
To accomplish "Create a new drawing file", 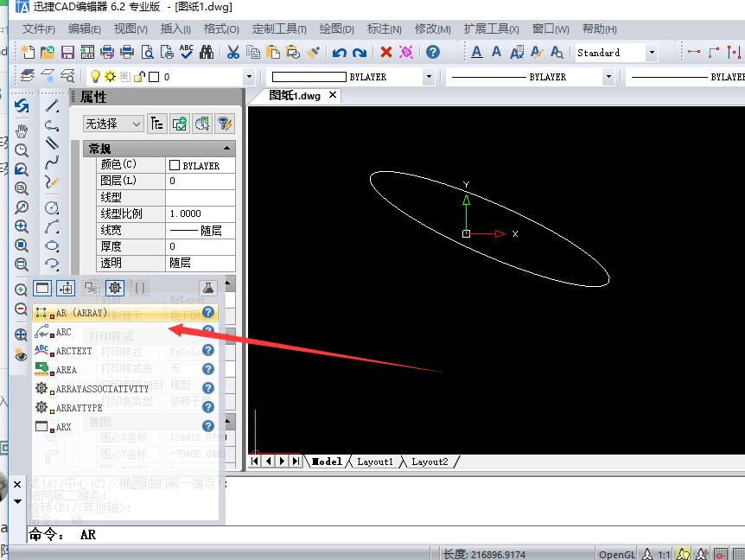I will pyautogui.click(x=28, y=52).
